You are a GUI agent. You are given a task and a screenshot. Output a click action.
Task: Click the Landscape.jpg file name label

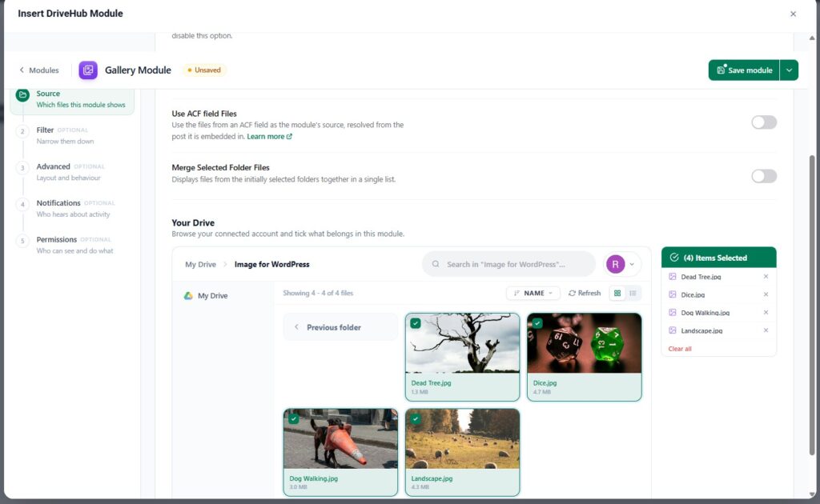click(x=432, y=478)
